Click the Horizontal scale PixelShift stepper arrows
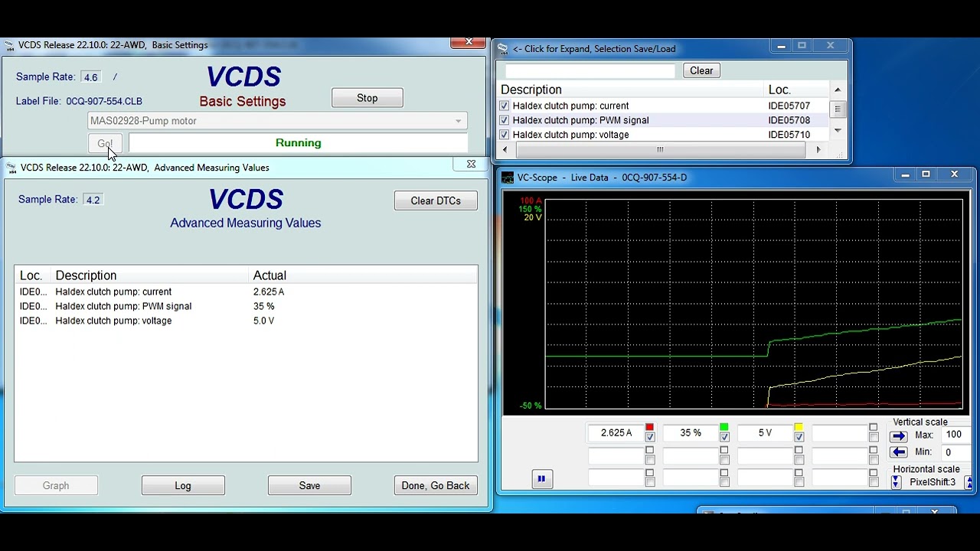980x551 pixels. point(896,482)
